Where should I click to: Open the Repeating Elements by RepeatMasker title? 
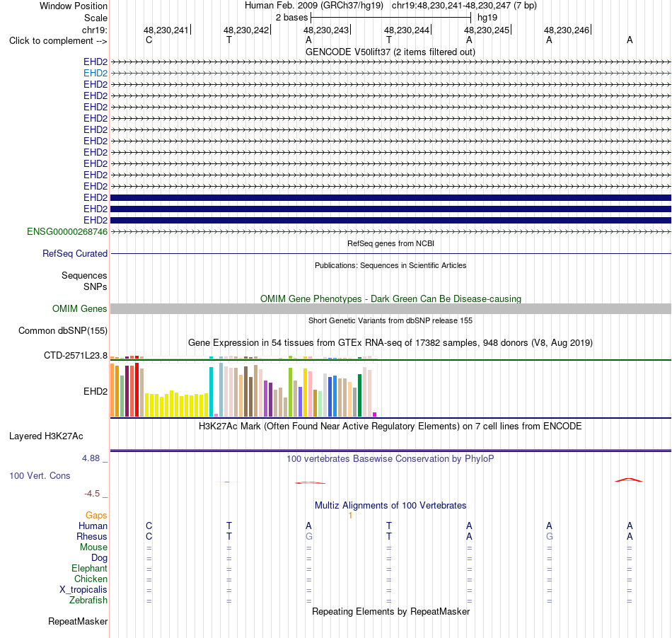[390, 611]
